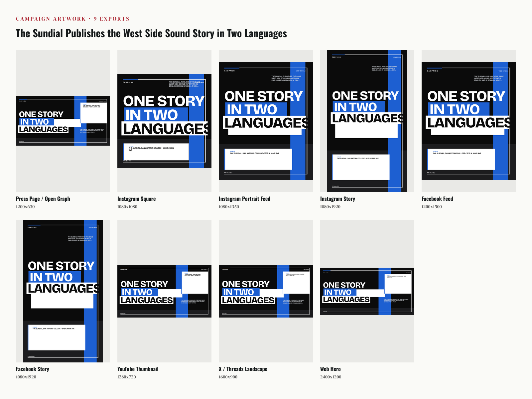The image size is (532, 399).
Task: Click the YouTube Thumbnail caption label
Action: click(138, 369)
